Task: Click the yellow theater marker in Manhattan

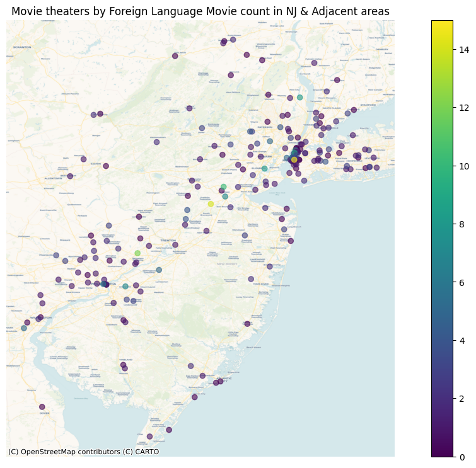Action: (294, 159)
